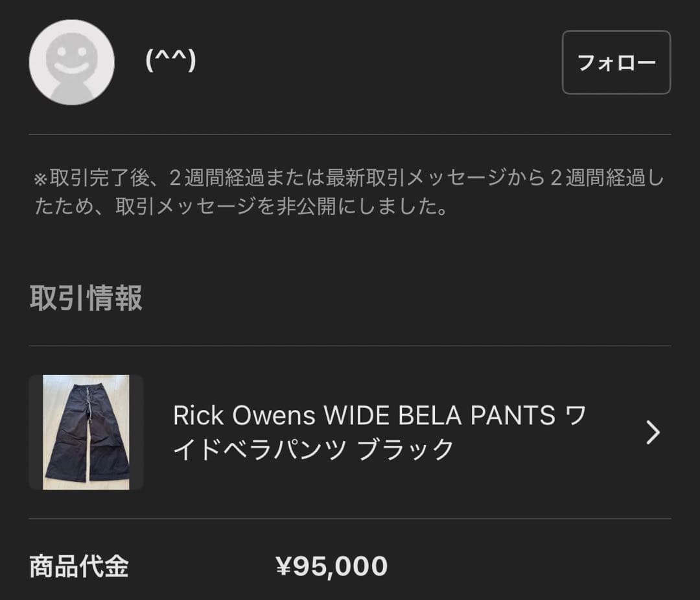Open the item photo in the 取引情報 section
This screenshot has width=700, height=600.
[x=87, y=430]
